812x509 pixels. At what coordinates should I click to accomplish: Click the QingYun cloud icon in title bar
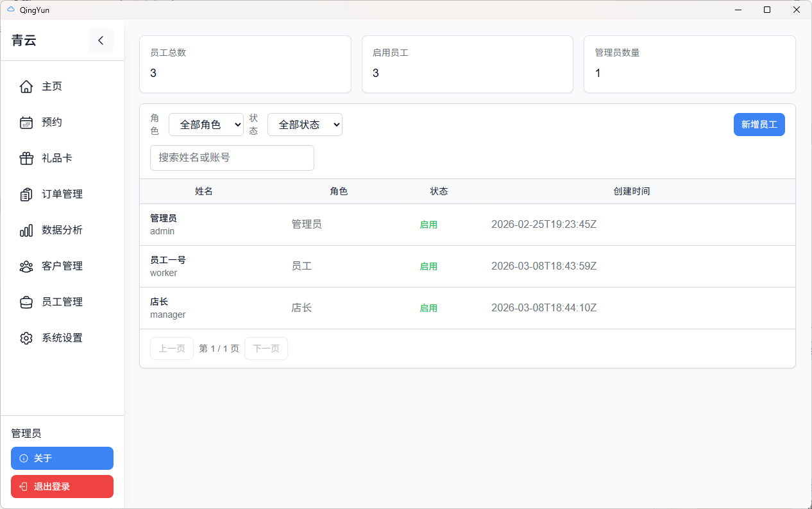point(10,10)
